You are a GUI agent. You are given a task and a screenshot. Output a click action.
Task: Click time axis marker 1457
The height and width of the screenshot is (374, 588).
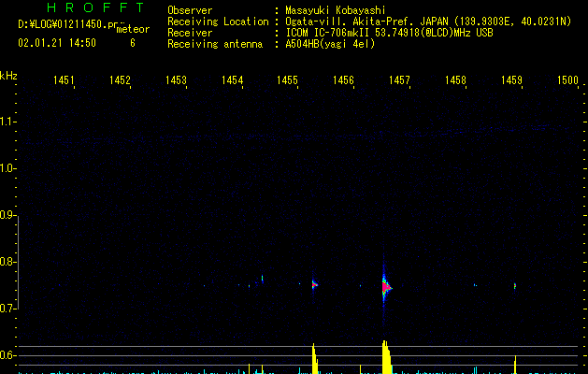coord(399,80)
